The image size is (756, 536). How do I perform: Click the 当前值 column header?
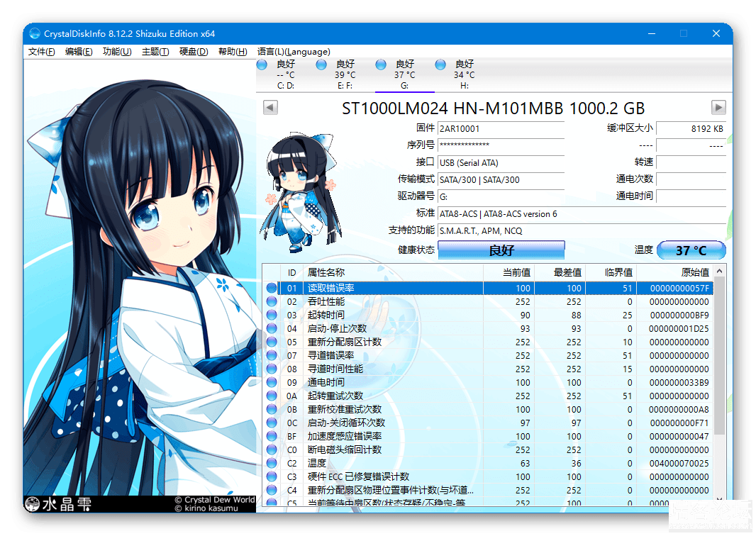(509, 272)
